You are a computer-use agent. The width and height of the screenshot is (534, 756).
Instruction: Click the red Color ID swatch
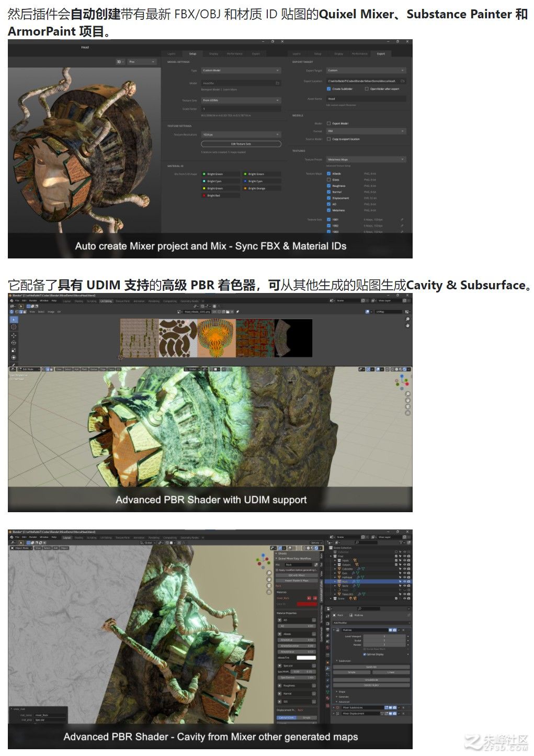[307, 604]
